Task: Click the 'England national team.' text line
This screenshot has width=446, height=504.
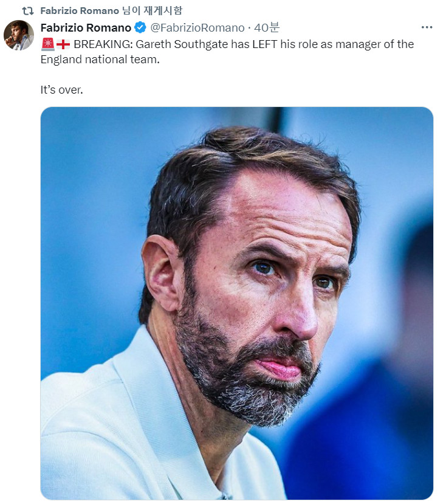Action: click(100, 60)
